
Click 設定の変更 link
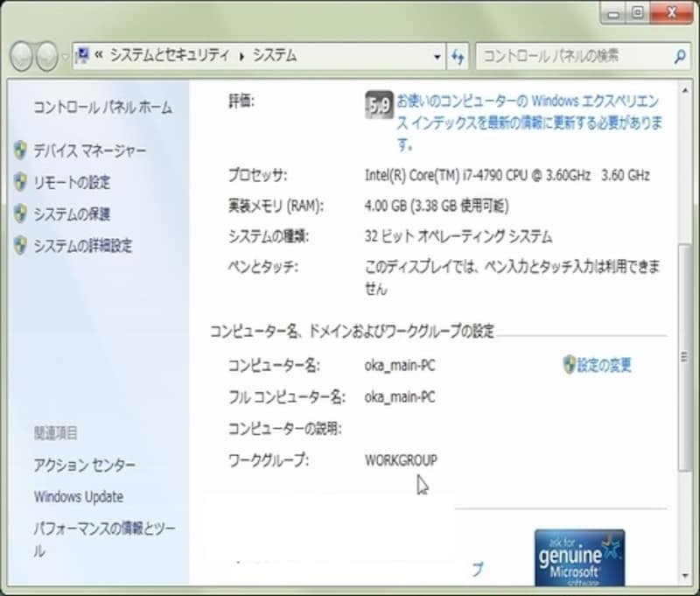(x=604, y=365)
